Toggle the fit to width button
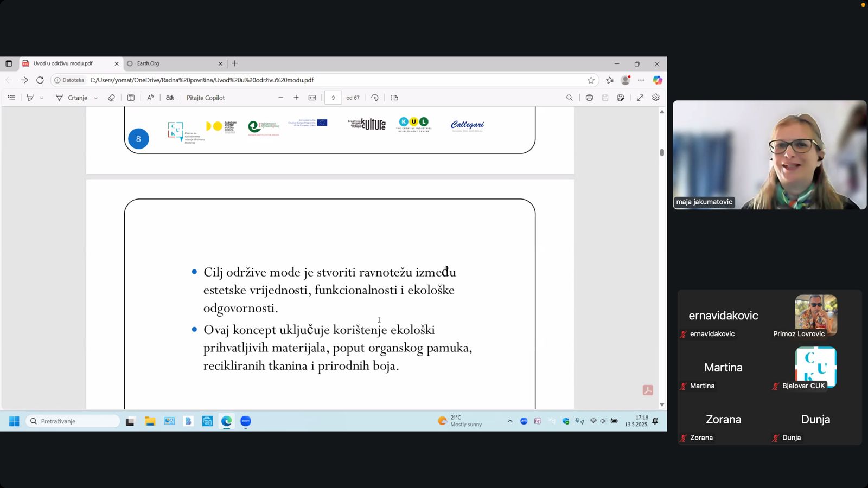This screenshot has width=868, height=488. tap(312, 98)
